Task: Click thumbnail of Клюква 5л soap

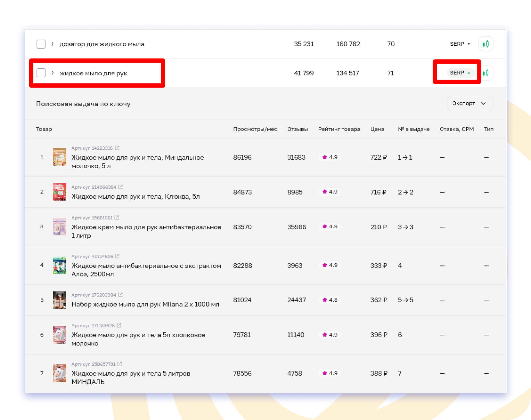Action: pos(60,192)
